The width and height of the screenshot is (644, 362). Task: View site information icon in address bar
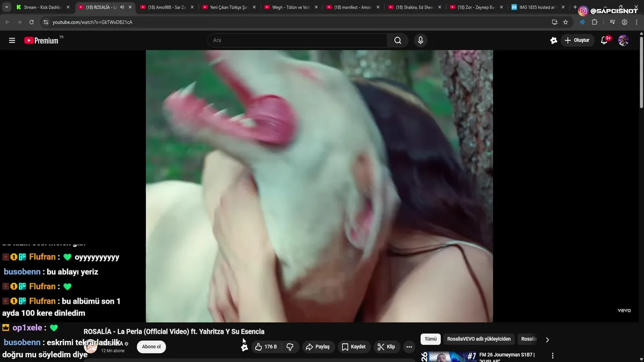(45, 22)
